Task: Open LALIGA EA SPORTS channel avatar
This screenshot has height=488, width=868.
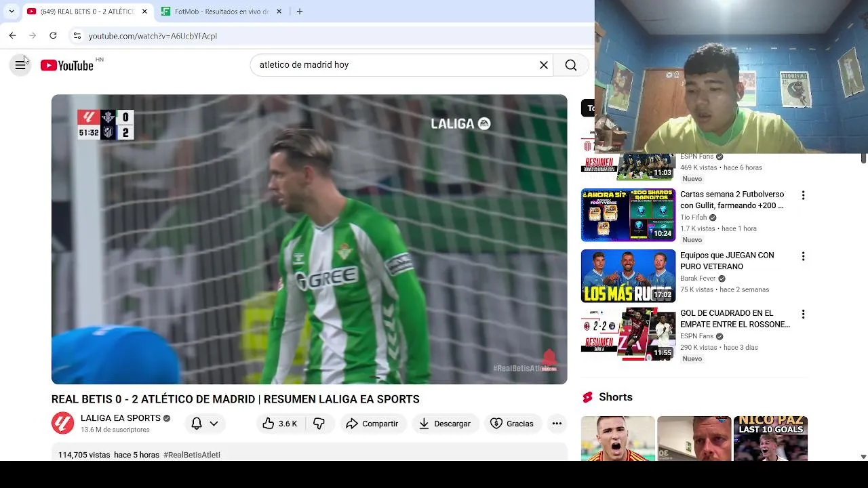Action: click(x=63, y=424)
